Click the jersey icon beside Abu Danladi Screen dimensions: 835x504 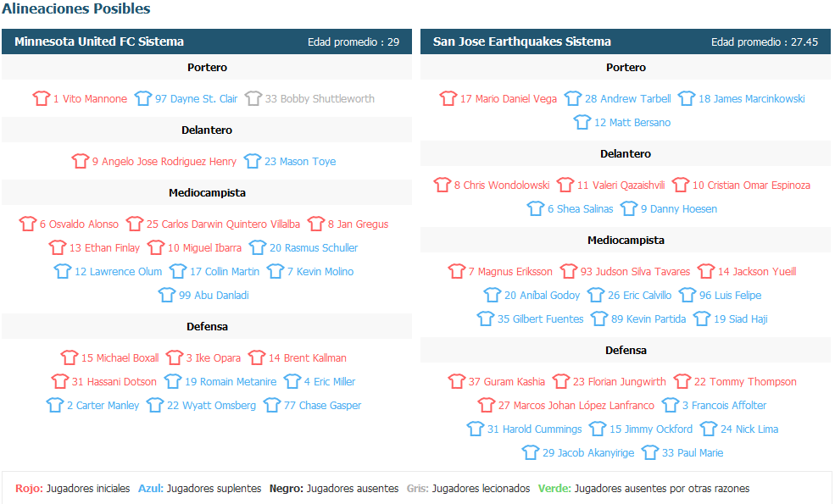pos(167,295)
